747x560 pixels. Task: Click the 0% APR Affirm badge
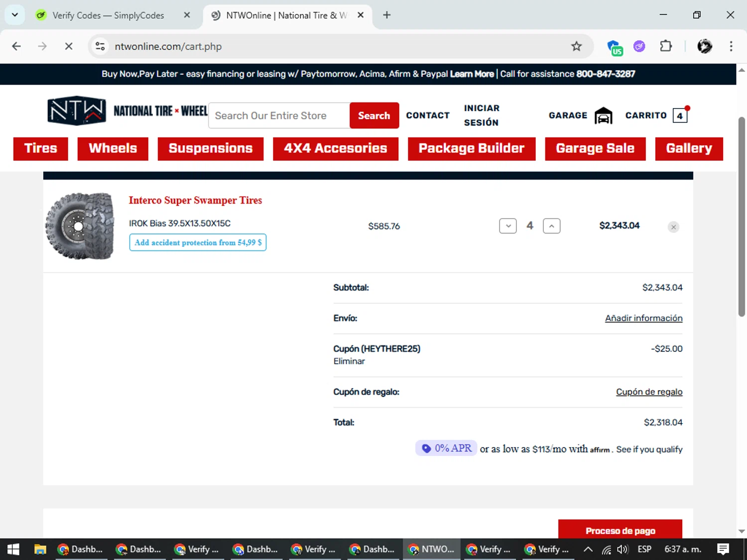click(x=446, y=448)
